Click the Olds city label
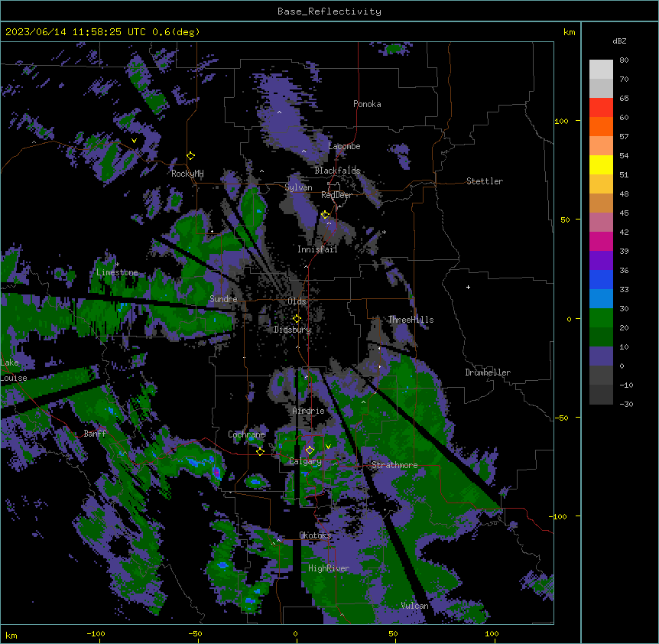 (297, 301)
